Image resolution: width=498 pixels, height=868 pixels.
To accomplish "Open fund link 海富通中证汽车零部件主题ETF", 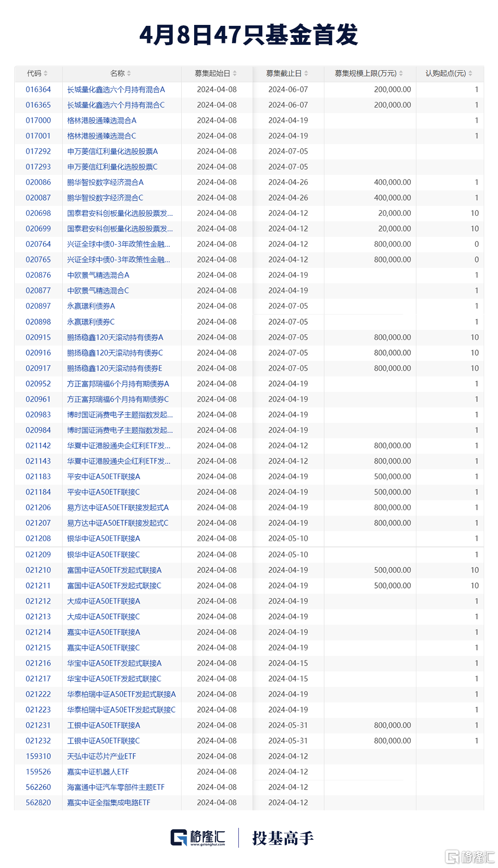I will tap(116, 787).
